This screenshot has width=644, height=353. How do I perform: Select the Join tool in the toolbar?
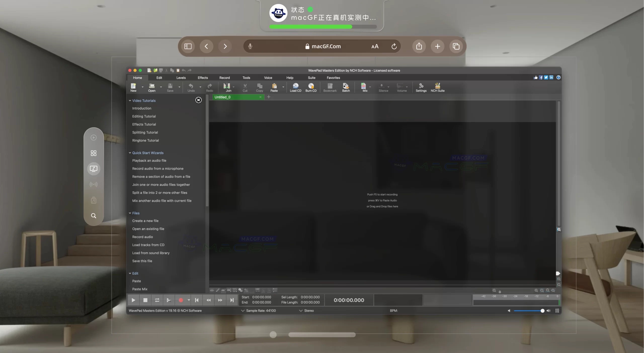point(228,87)
